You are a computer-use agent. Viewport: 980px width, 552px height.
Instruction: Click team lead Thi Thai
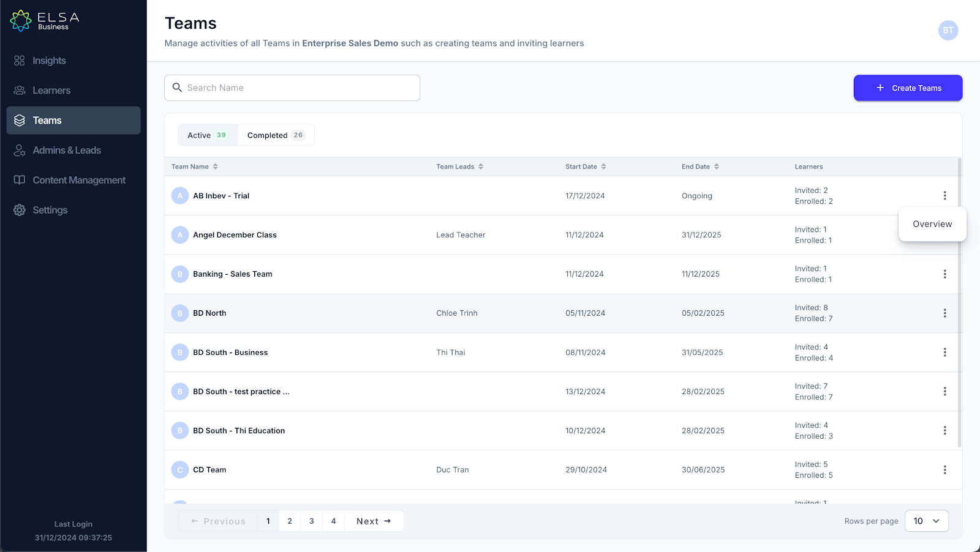[451, 352]
